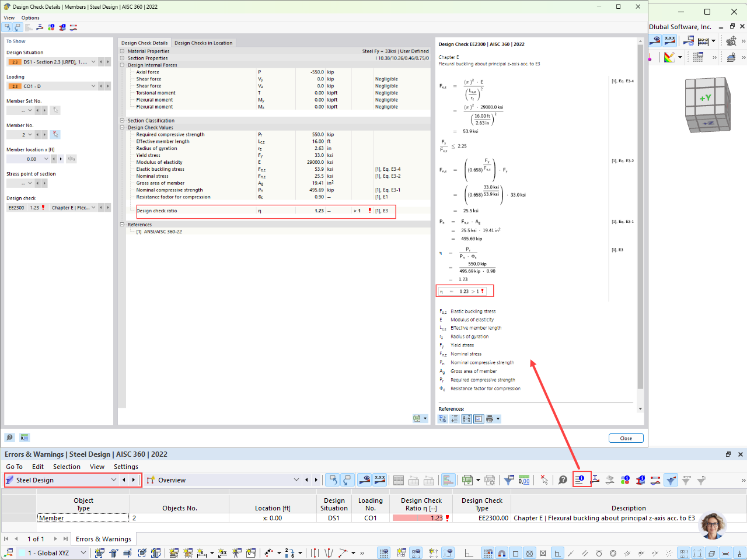This screenshot has height=560, width=747.
Task: Switch to Design Checks in Location tab
Action: pyautogui.click(x=203, y=43)
